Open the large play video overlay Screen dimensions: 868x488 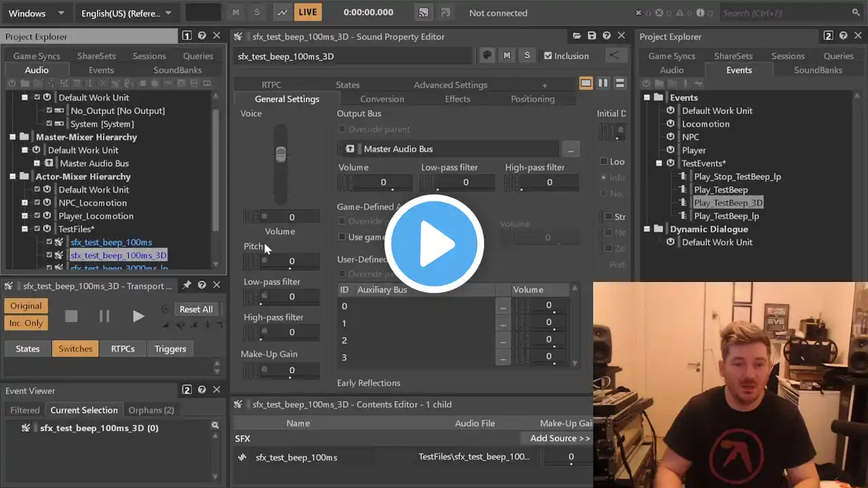pyautogui.click(x=434, y=244)
